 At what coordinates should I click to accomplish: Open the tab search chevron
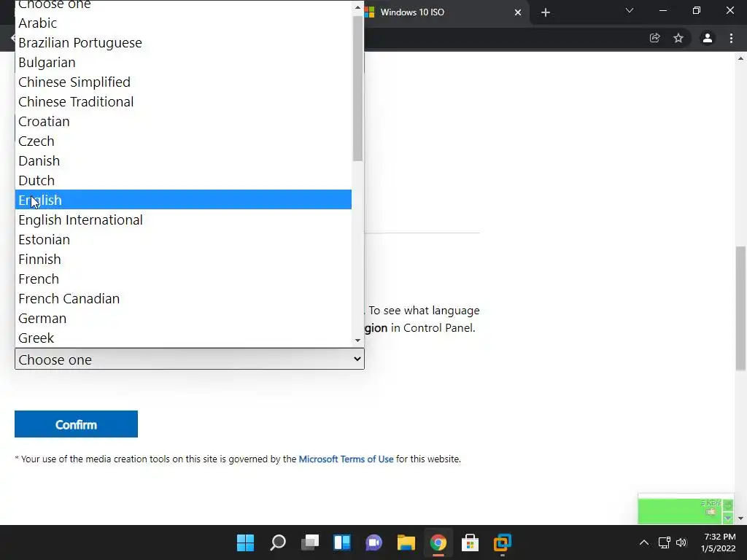[630, 10]
